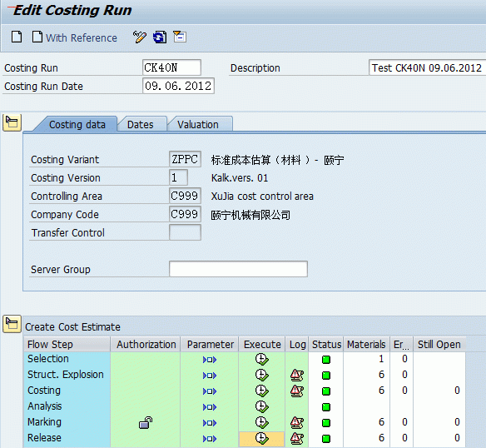Open parameters for Marking step
Viewport: 486px width, 448px height.
[210, 423]
